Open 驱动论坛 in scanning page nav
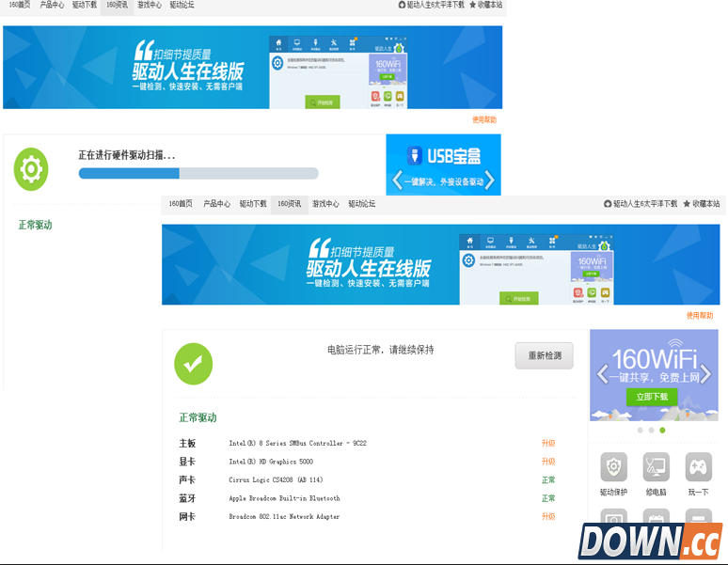This screenshot has height=565, width=728. tap(182, 5)
